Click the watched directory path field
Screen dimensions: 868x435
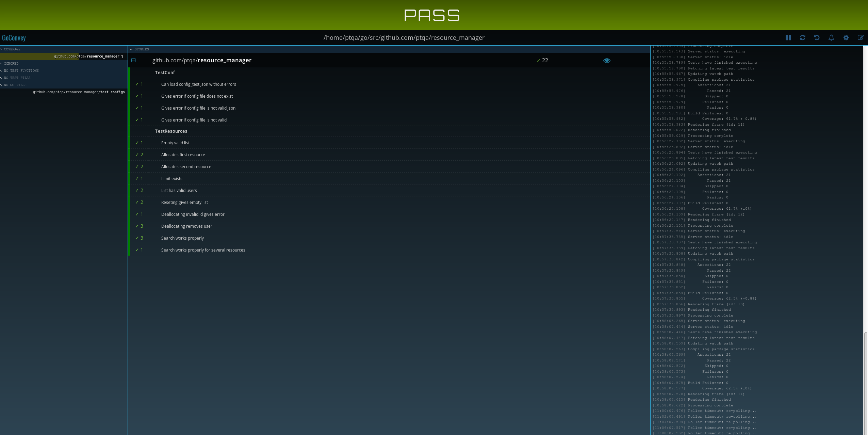[x=404, y=38]
